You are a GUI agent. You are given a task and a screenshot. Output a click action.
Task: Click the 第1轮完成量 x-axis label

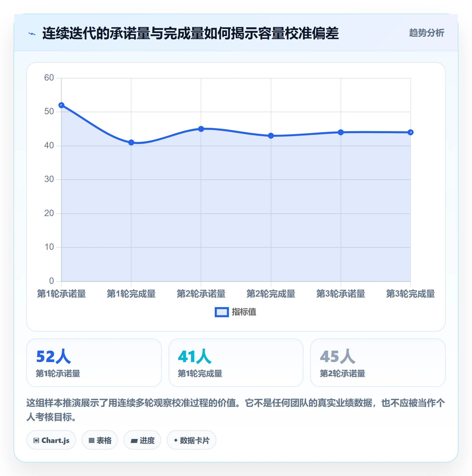131,294
